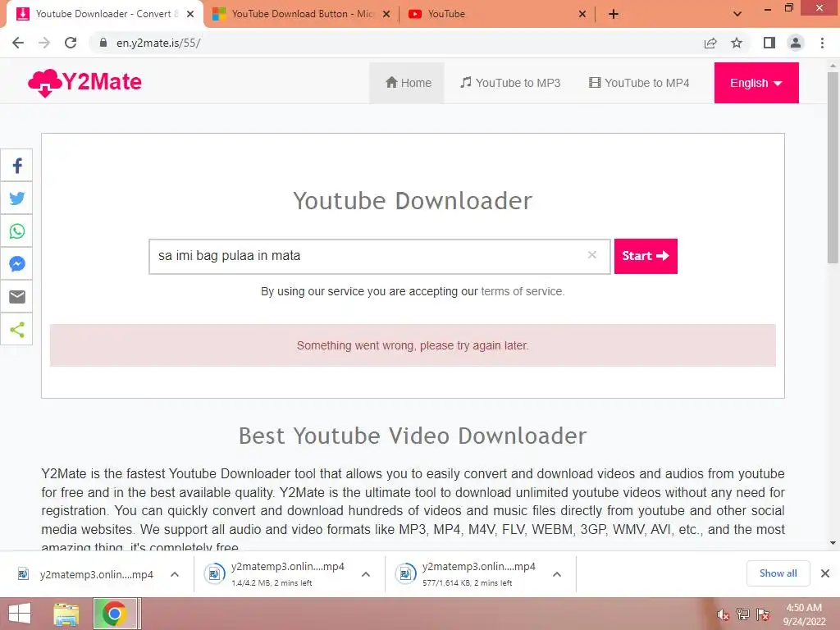Bookmark this page with star icon
This screenshot has height=630, width=840.
point(737,43)
